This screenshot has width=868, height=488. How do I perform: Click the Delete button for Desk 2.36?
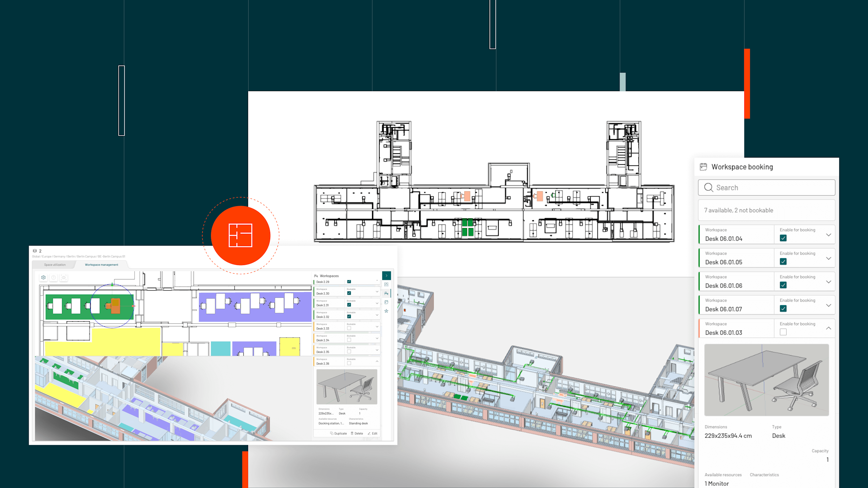click(x=357, y=433)
